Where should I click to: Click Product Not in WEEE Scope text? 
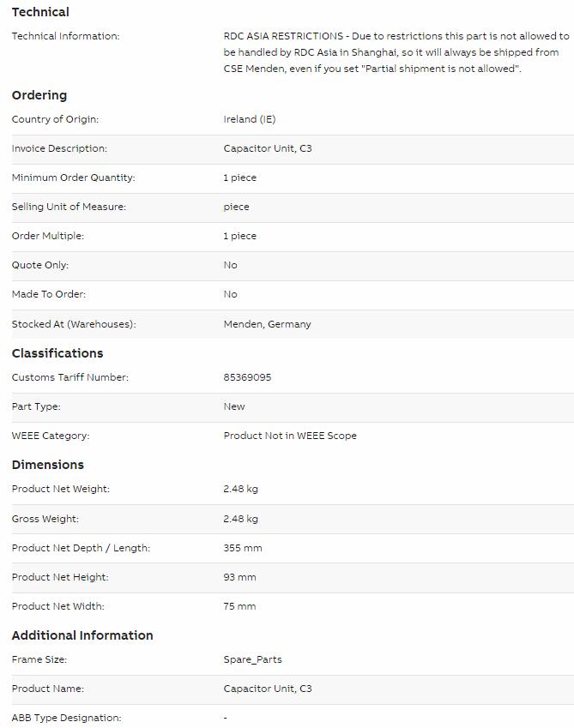(x=290, y=436)
